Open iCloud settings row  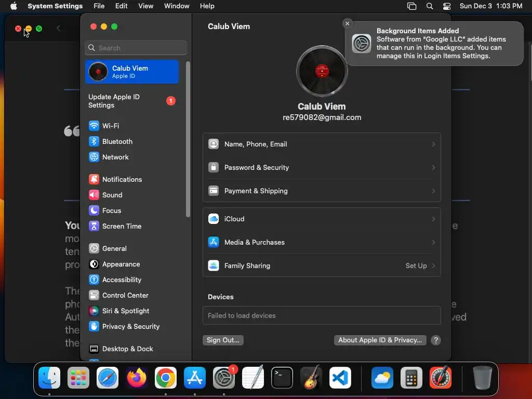coord(322,219)
